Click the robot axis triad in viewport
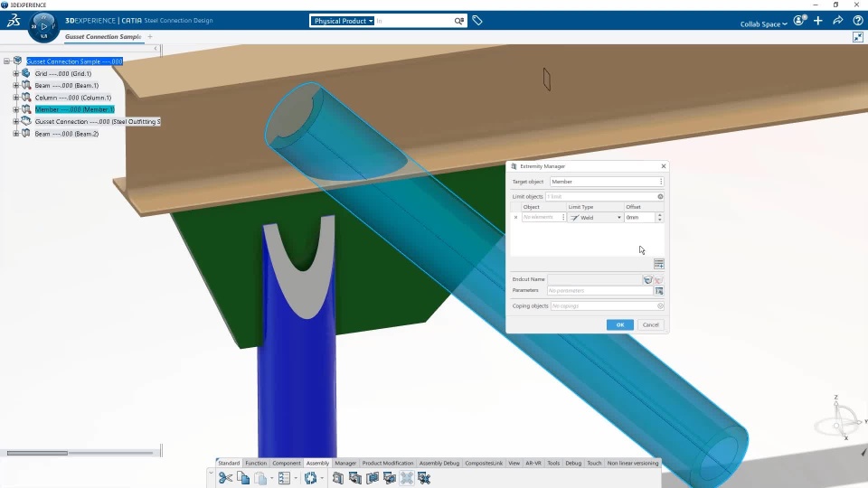Image resolution: width=868 pixels, height=488 pixels. pyautogui.click(x=839, y=418)
